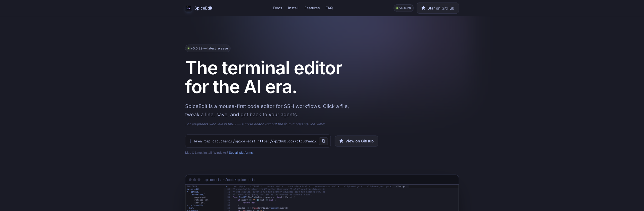
Task: Switch to the clipboard_test.go tab
Action: (378, 186)
